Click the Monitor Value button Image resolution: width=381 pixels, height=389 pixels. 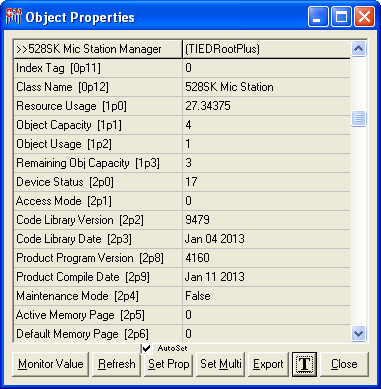pyautogui.click(x=51, y=364)
